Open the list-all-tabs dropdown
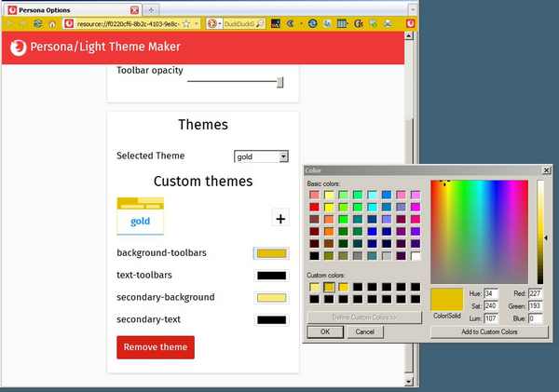This screenshot has height=392, width=559. click(413, 9)
